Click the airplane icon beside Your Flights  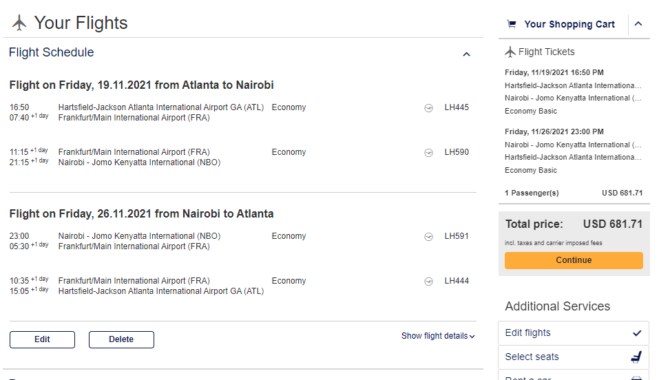(19, 23)
